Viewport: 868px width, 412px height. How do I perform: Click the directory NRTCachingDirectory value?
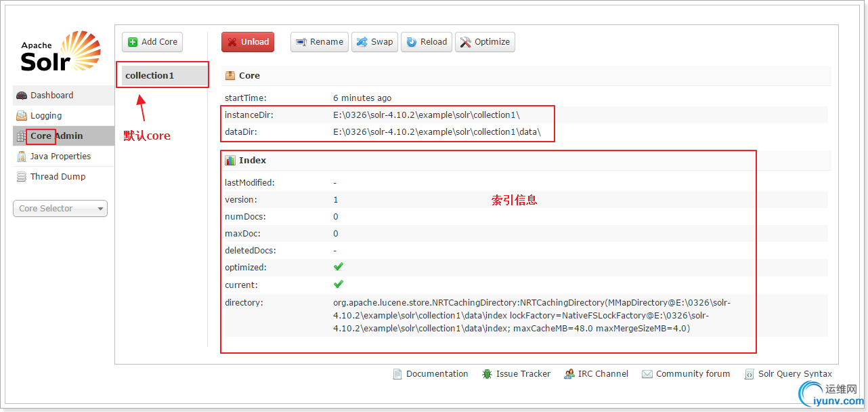[x=531, y=316]
